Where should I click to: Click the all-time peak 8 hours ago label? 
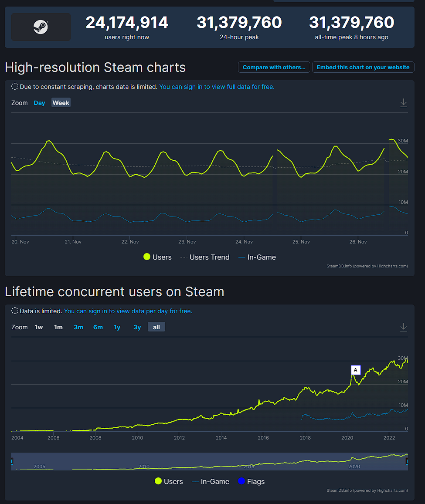pyautogui.click(x=351, y=37)
